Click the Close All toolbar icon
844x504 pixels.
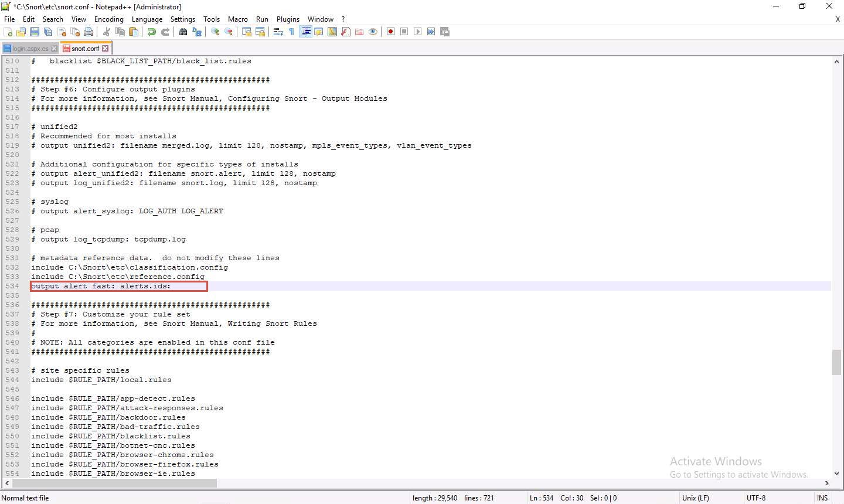click(x=75, y=32)
